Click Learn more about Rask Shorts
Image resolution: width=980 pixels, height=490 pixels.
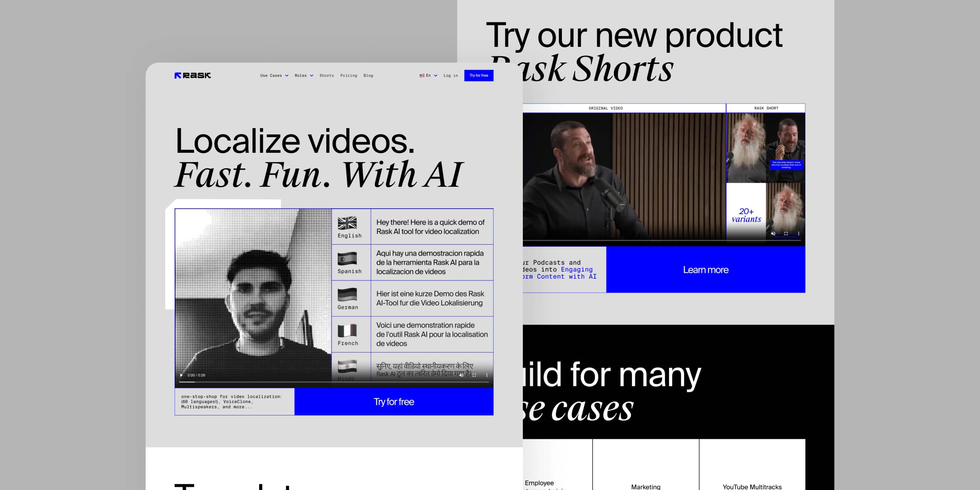[705, 270]
